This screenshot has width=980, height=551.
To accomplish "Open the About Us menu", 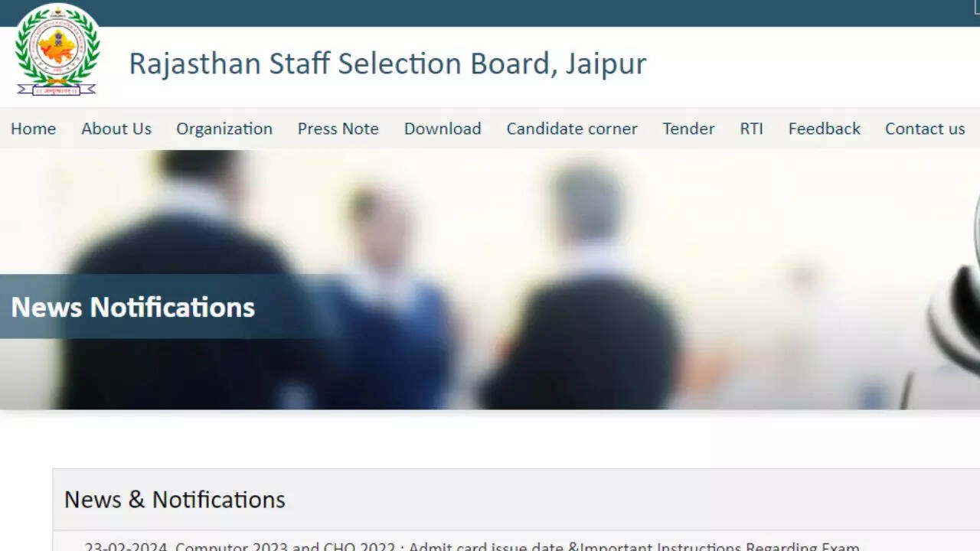I will (116, 129).
